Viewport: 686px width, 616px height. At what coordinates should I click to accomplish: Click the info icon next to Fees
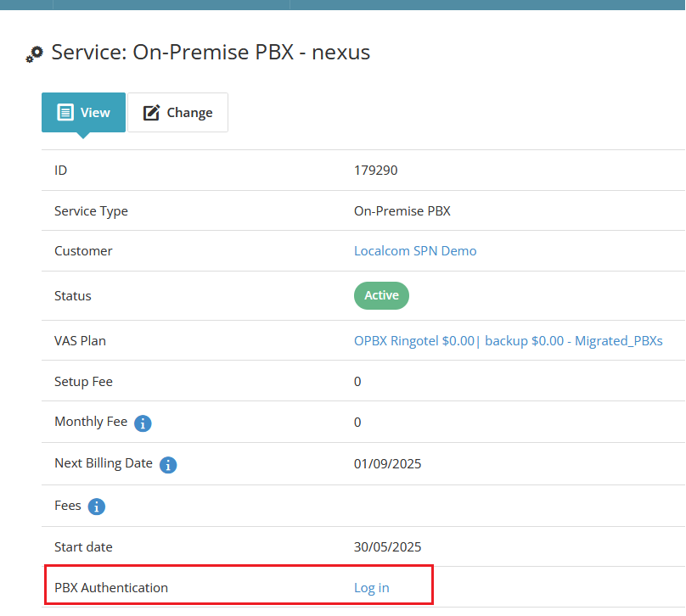[x=97, y=507]
